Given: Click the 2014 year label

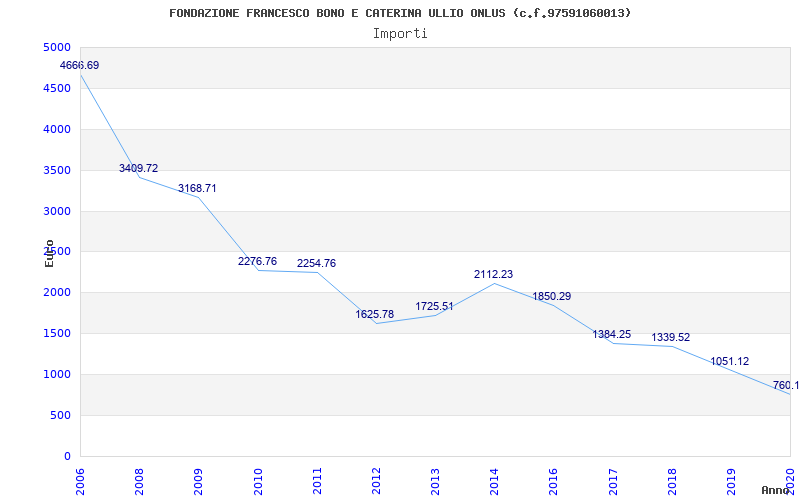Looking at the screenshot, I should [x=494, y=482].
